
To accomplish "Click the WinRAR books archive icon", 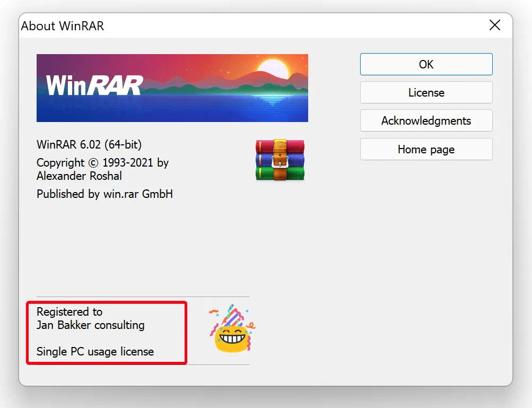I will tap(280, 159).
